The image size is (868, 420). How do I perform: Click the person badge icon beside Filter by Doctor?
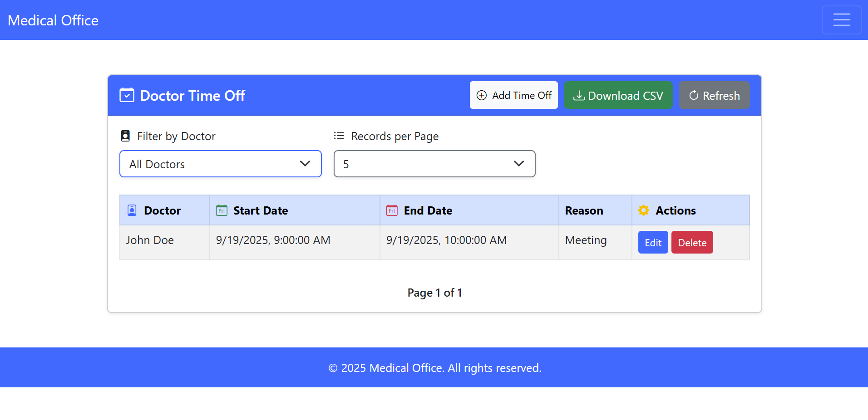pos(125,136)
